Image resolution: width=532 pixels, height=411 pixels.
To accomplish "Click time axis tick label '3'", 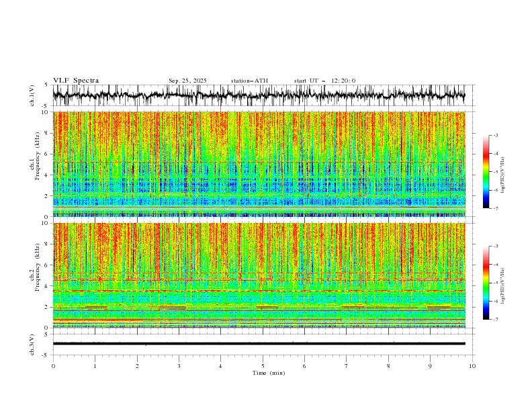I will click(x=179, y=366).
